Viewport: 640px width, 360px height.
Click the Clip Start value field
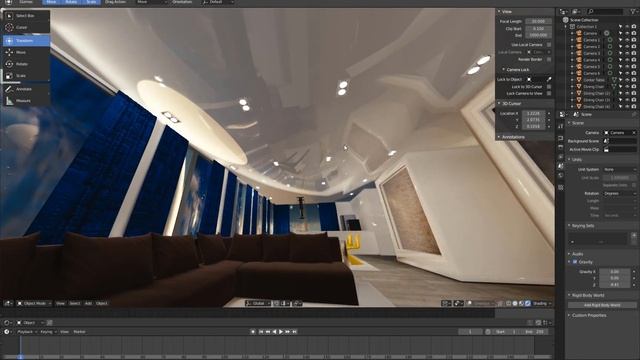click(538, 29)
